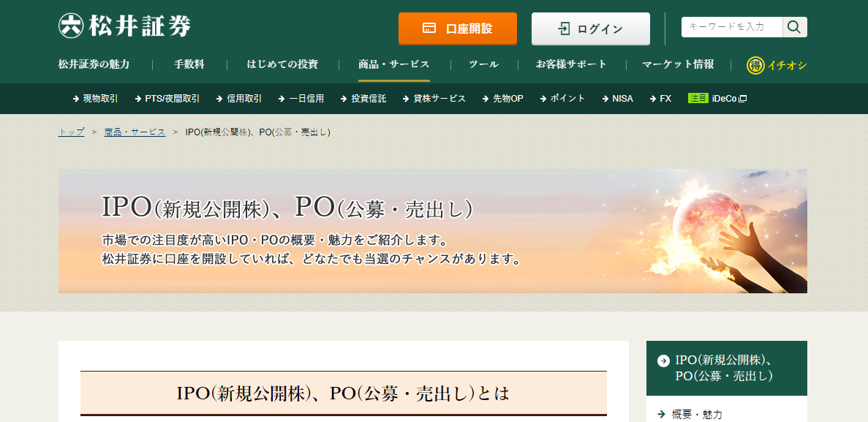This screenshot has width=868, height=422.
Task: Select はじめての投資 in main navigation
Action: point(282,64)
